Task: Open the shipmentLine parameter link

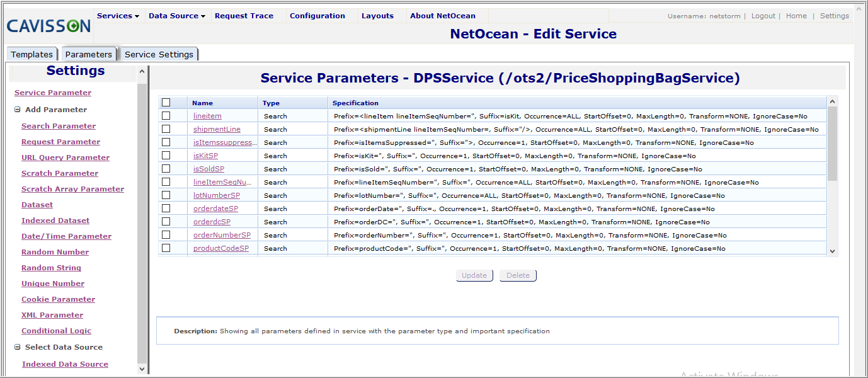Action: [217, 129]
